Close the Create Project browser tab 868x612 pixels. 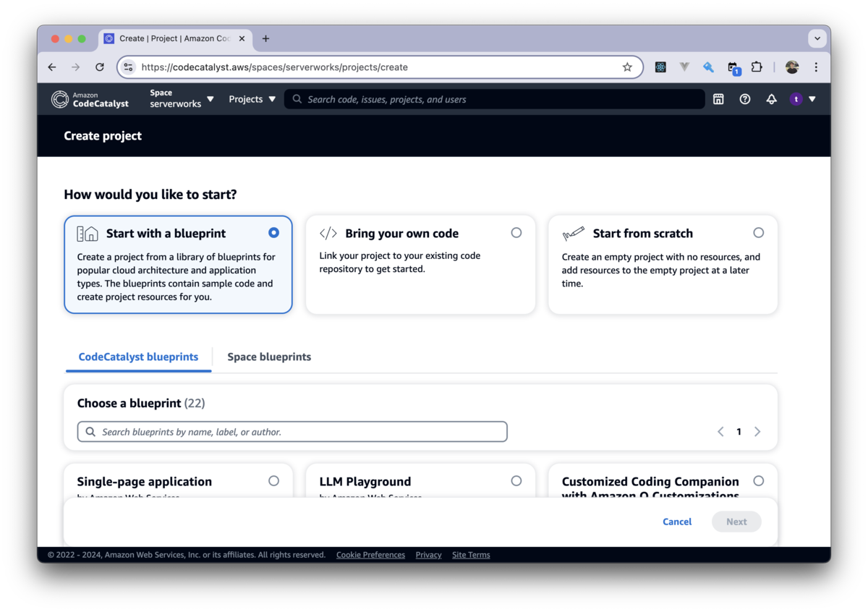pyautogui.click(x=242, y=39)
